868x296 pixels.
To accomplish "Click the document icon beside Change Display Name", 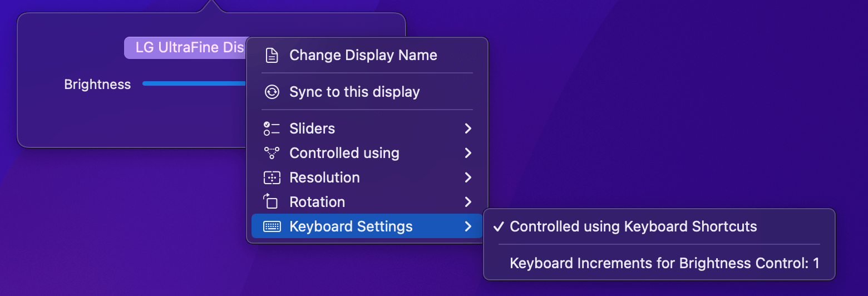I will click(x=272, y=56).
